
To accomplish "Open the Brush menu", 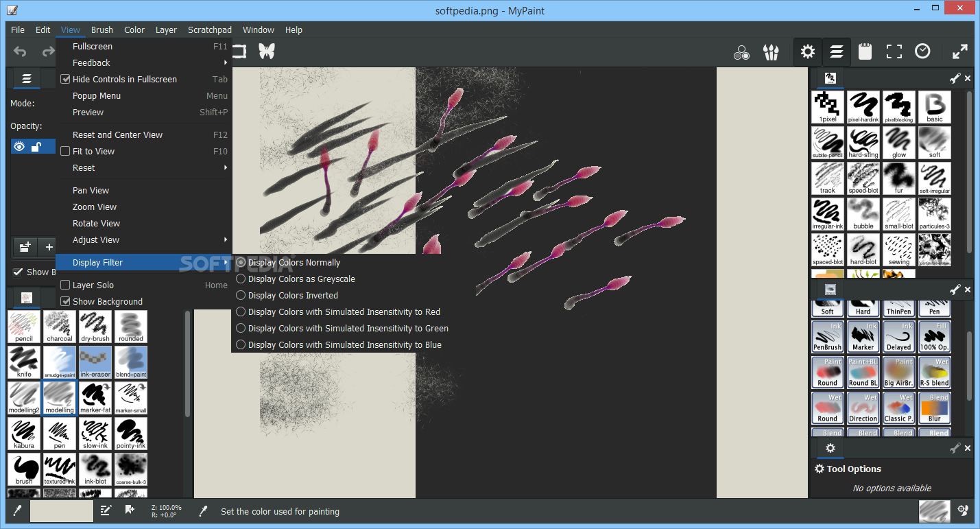I will coord(102,30).
